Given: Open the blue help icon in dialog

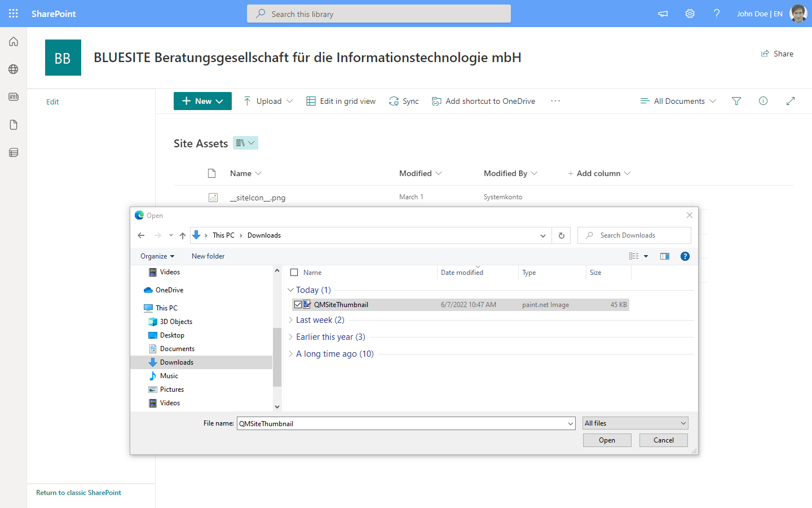Looking at the screenshot, I should 685,256.
